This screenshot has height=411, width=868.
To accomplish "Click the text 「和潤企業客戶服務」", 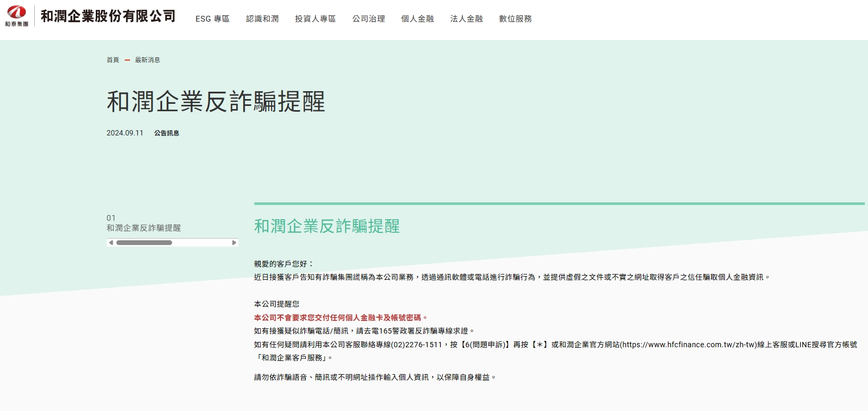I will click(293, 358).
